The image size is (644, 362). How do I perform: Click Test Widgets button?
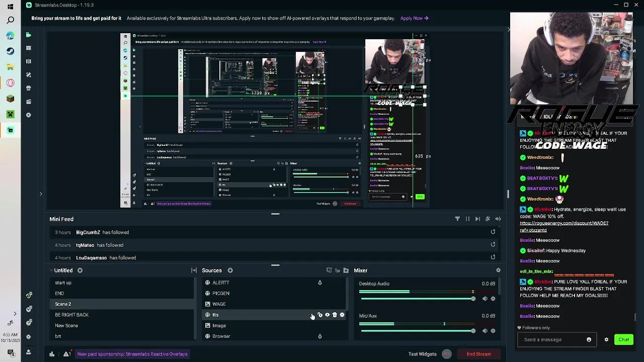pos(422,354)
